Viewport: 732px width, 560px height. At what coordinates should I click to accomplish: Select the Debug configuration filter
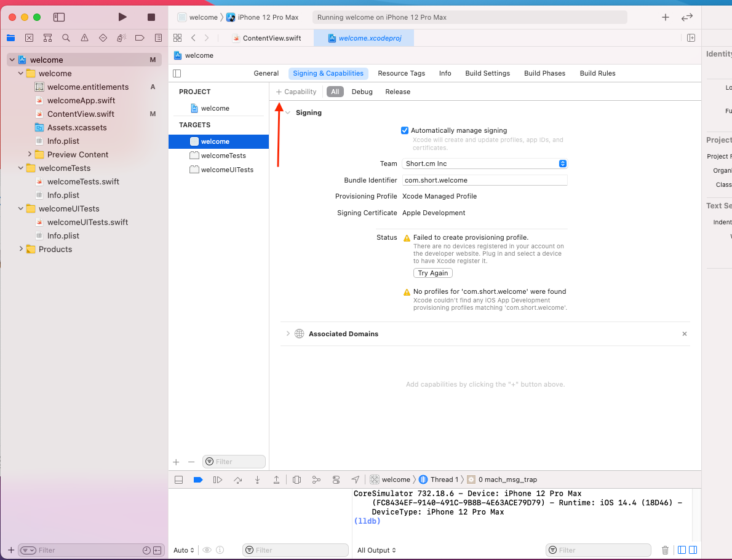pos(362,92)
